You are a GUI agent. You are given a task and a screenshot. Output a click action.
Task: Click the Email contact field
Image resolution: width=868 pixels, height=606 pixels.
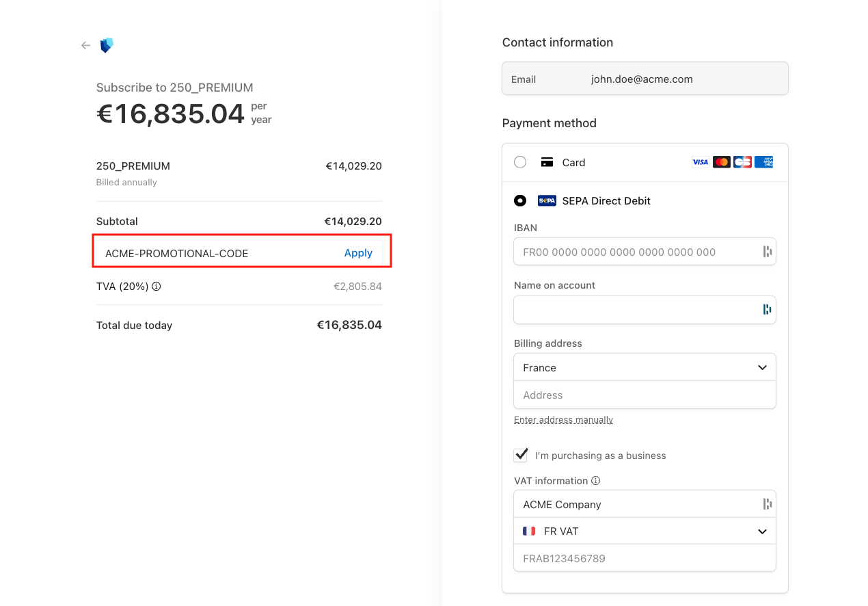645,79
